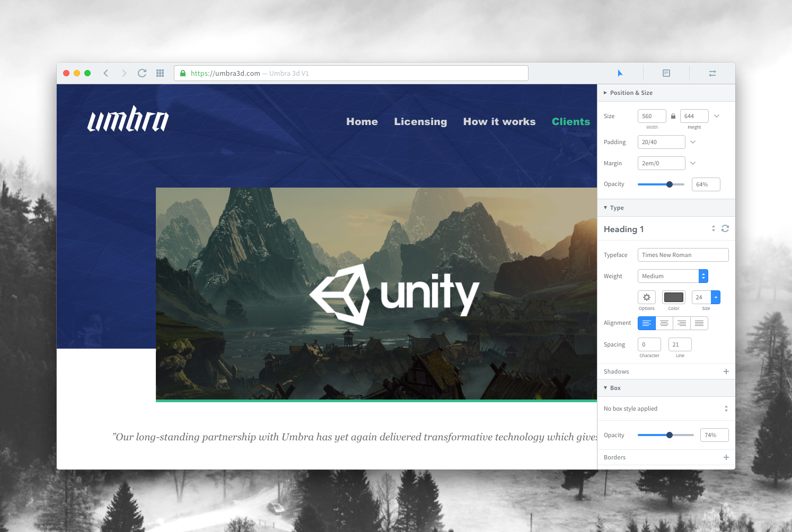Open the How it works nav item
This screenshot has height=532, width=792.
499,121
